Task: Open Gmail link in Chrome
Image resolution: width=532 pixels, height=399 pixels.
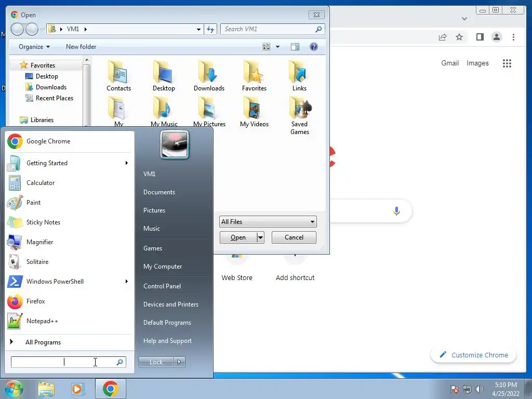Action: [450, 63]
